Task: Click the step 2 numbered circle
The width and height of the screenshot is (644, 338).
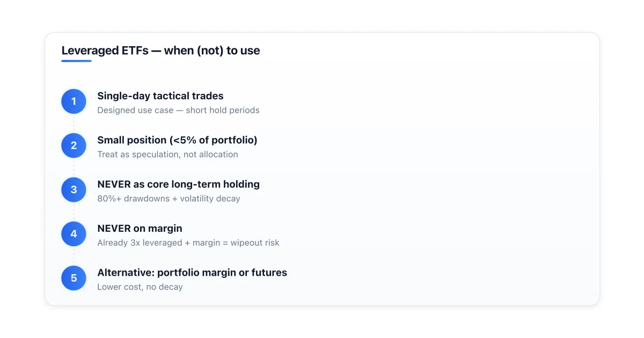Action: click(x=74, y=145)
